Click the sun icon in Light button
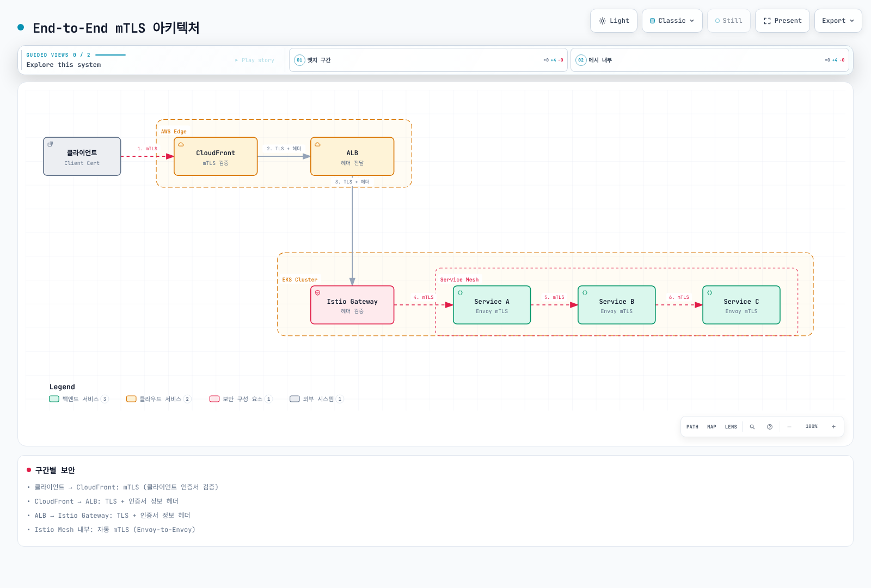This screenshot has width=871, height=588. pyautogui.click(x=602, y=21)
